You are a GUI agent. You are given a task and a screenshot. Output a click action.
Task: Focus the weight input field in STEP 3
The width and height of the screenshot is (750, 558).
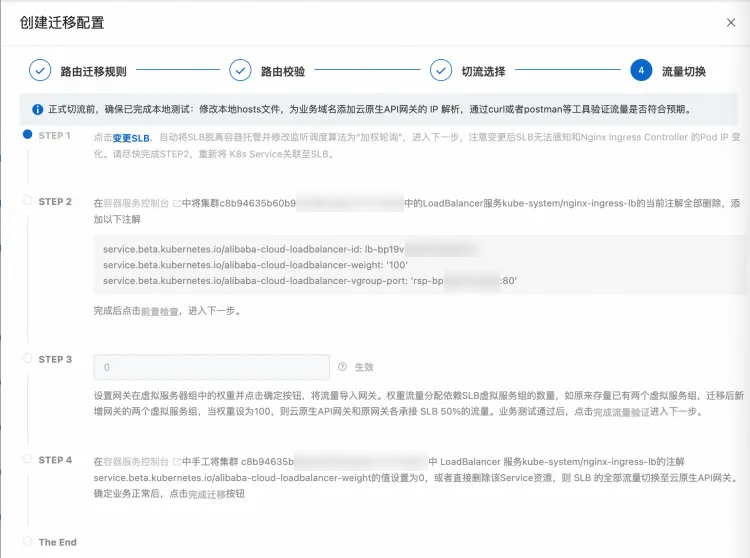(x=211, y=367)
